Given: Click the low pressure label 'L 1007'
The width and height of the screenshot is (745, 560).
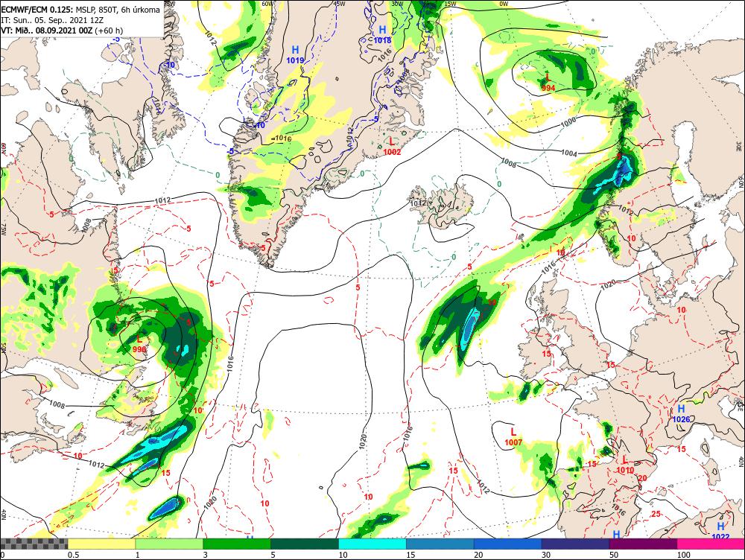Looking at the screenshot, I should coord(513,437).
